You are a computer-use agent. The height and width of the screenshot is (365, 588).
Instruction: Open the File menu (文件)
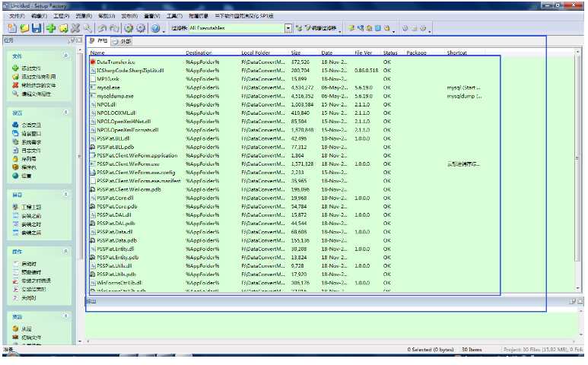click(17, 16)
